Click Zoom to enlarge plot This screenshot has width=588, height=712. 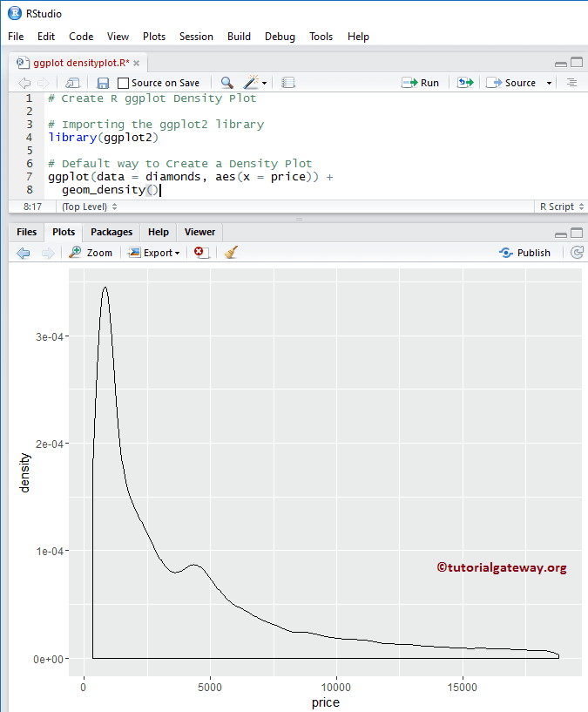point(91,253)
